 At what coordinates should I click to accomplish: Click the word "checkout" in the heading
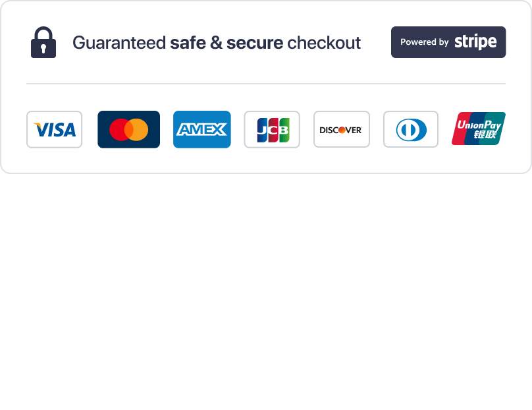click(324, 43)
